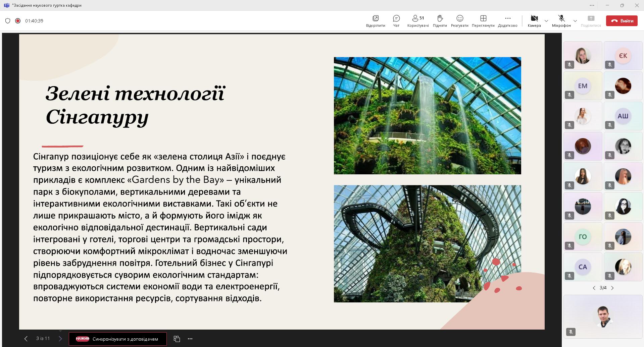
Task: Click the red recording indicator
Action: (18, 21)
